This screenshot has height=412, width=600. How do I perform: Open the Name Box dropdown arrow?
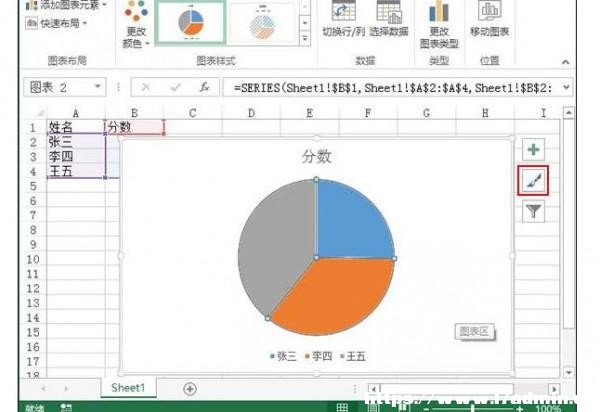[x=98, y=87]
